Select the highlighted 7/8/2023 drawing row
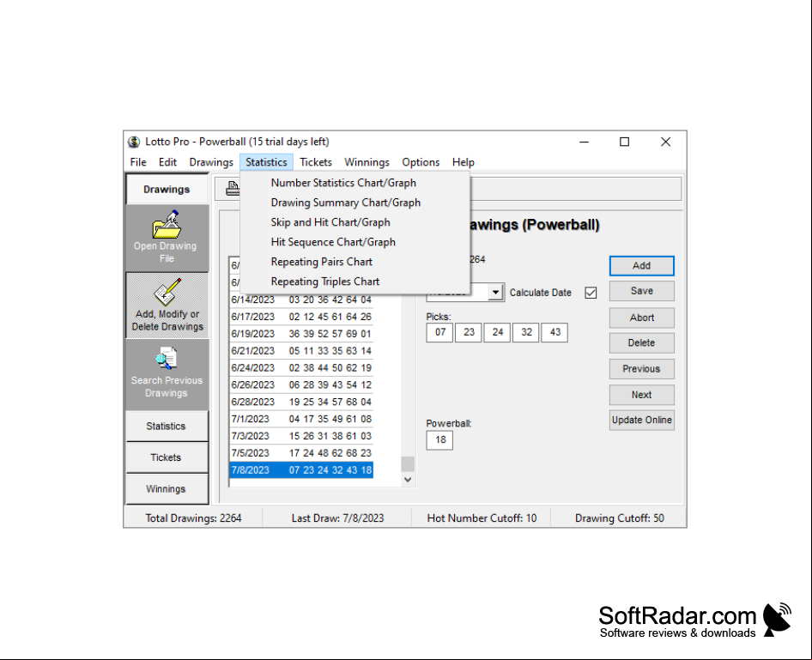Viewport: 812px width, 660px height. pyautogui.click(x=301, y=470)
